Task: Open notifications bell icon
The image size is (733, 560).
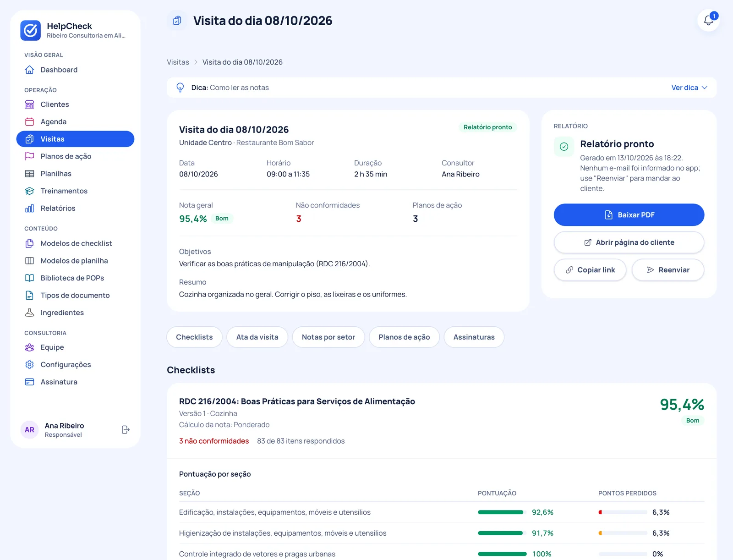Action: click(x=708, y=21)
